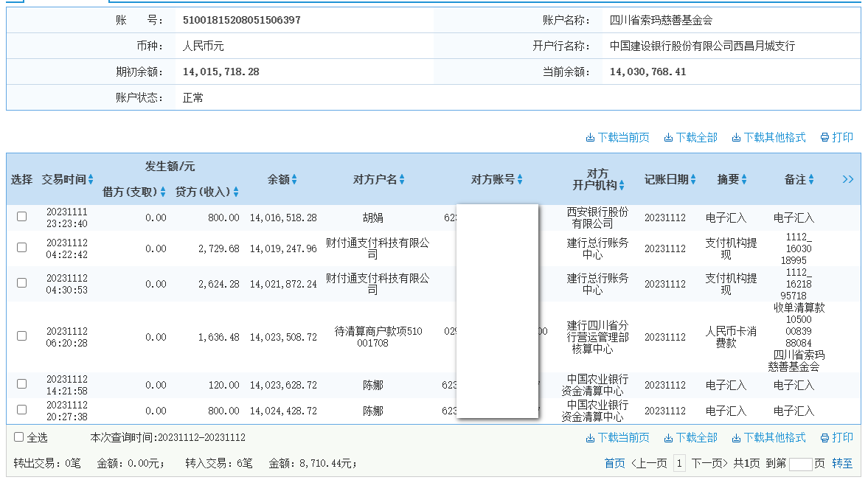The width and height of the screenshot is (868, 480).
Task: Click bank name 中国建设银行股份有限公司西昌月城支行
Action: [x=703, y=46]
